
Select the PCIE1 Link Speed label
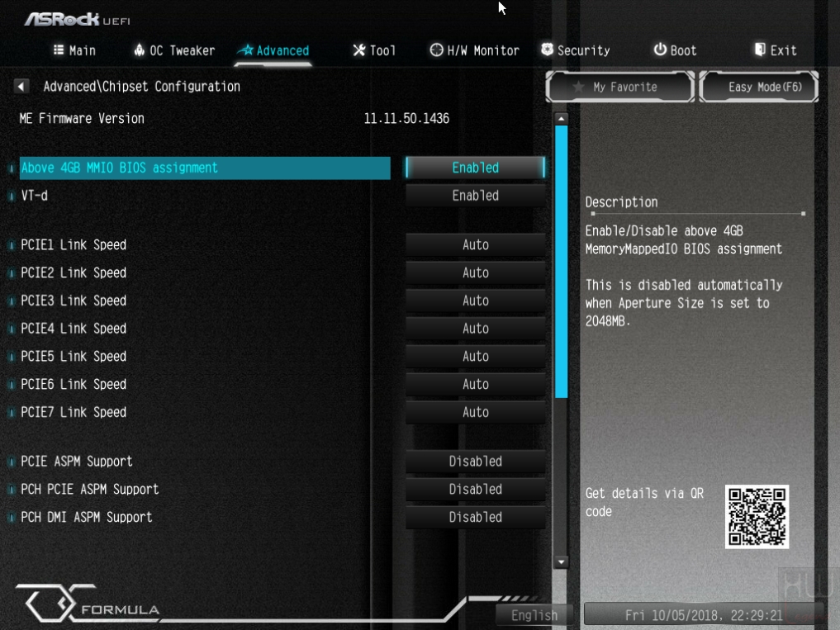(x=74, y=245)
